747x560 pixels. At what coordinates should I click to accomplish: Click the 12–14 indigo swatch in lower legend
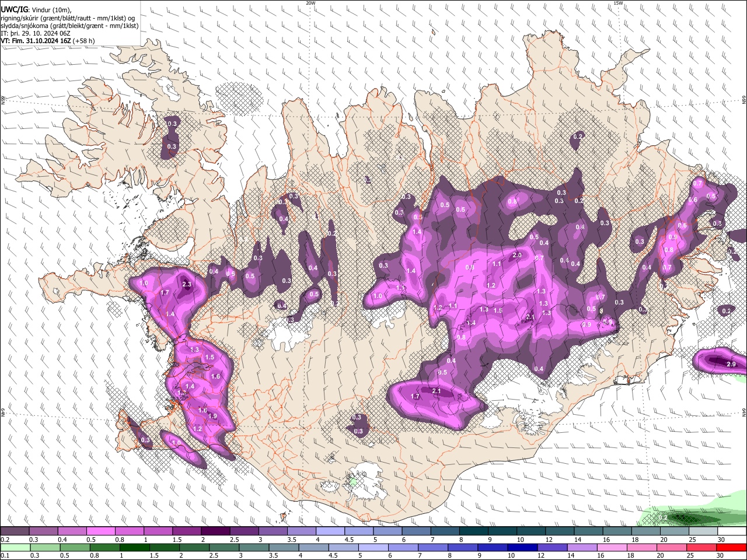(551, 547)
